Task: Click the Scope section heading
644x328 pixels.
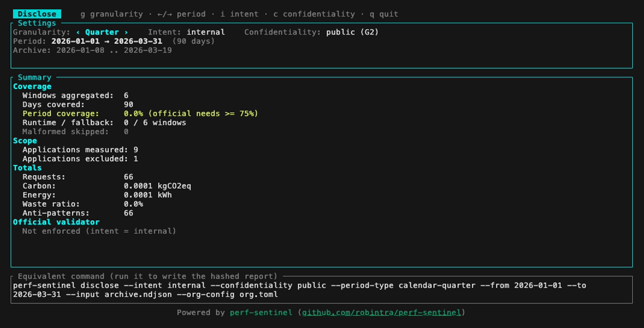Action: point(25,141)
